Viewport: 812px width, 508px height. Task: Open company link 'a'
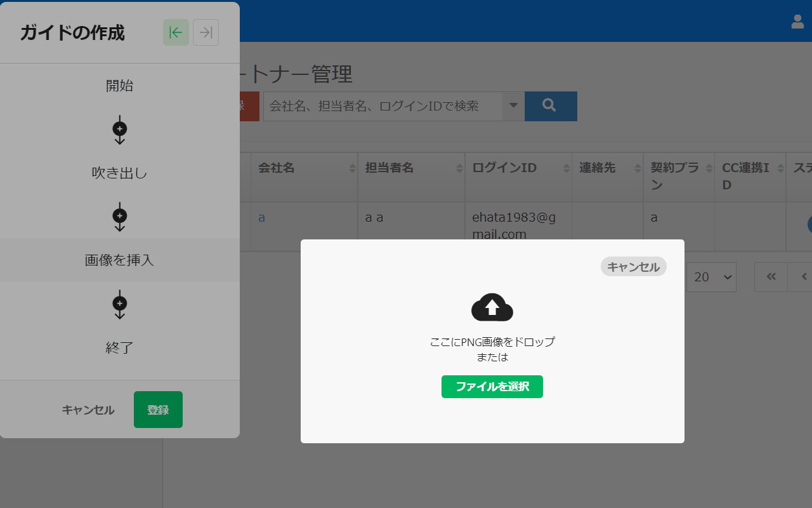click(x=261, y=218)
